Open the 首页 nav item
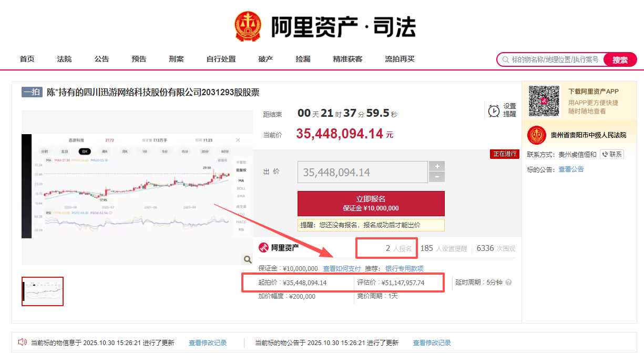This screenshot has width=644, height=353. [x=27, y=59]
